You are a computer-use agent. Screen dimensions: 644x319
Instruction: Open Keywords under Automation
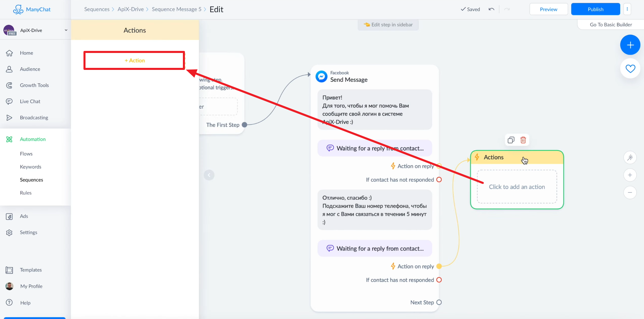(31, 167)
